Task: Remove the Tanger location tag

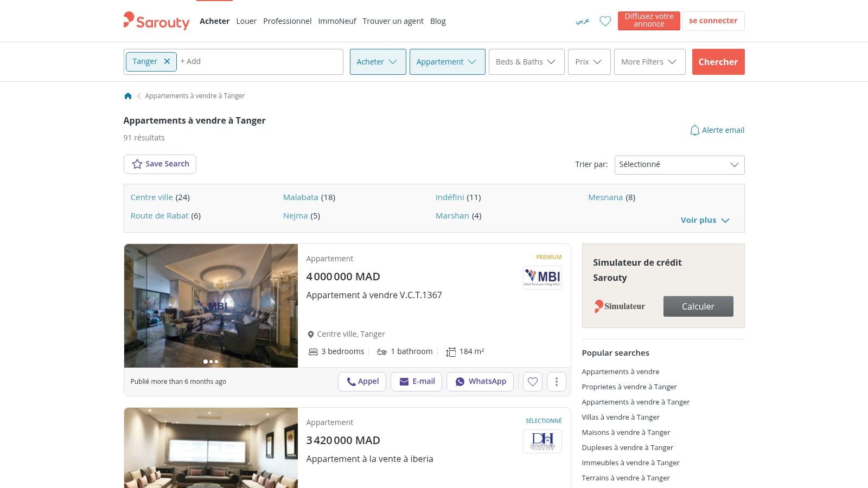Action: pos(167,61)
